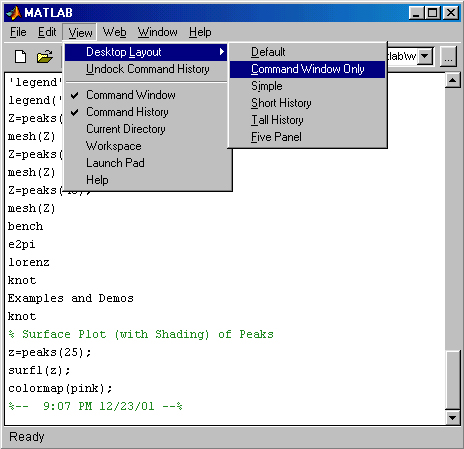Open the File menu
464x449 pixels.
(18, 32)
